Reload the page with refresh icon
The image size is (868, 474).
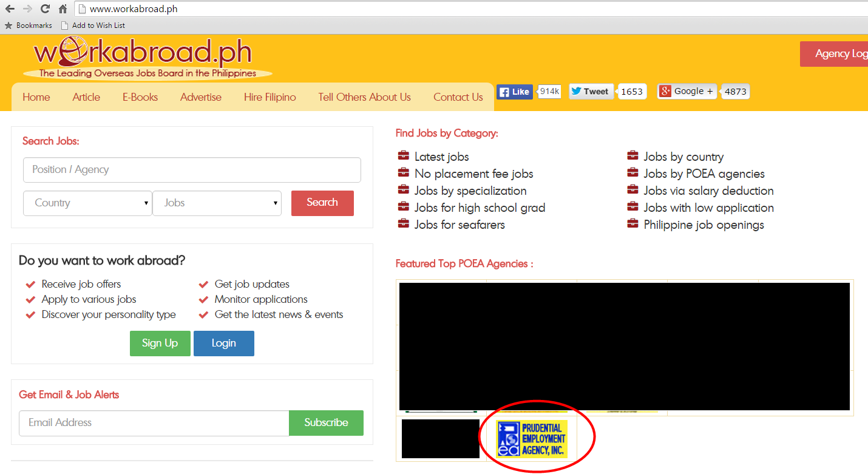(45, 9)
